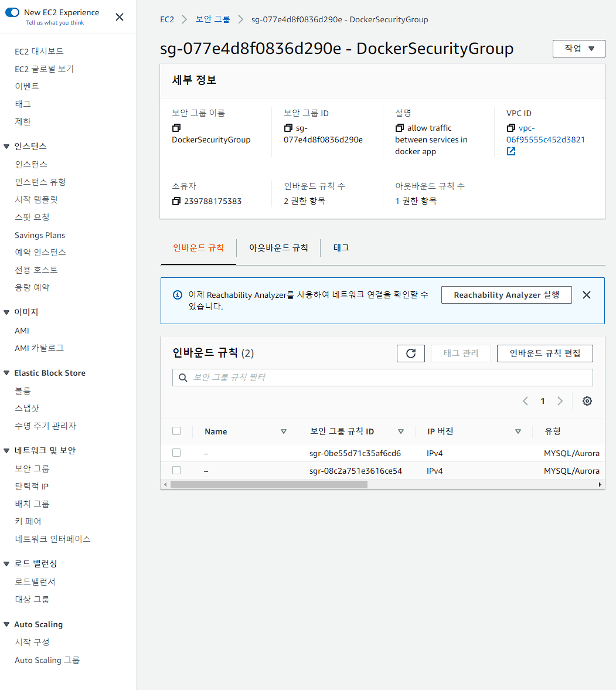Copy the security group name
Viewport: 616px width, 690px height.
(176, 128)
